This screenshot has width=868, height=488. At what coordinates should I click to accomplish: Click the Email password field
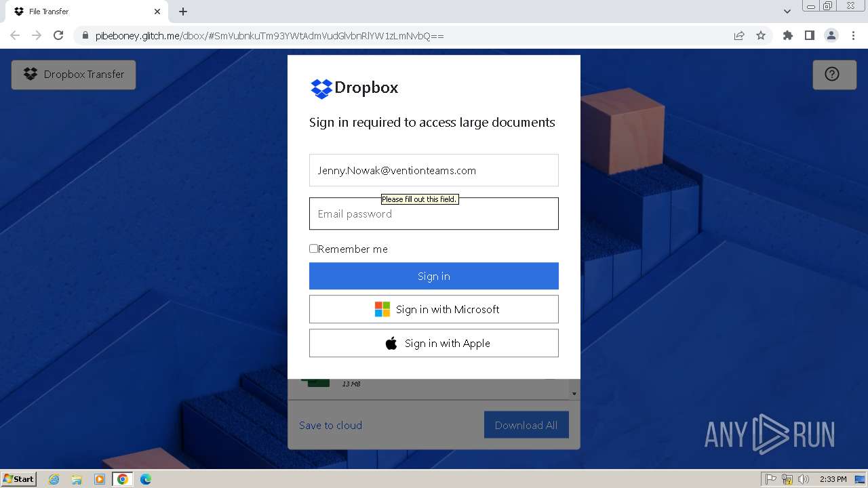coord(434,213)
